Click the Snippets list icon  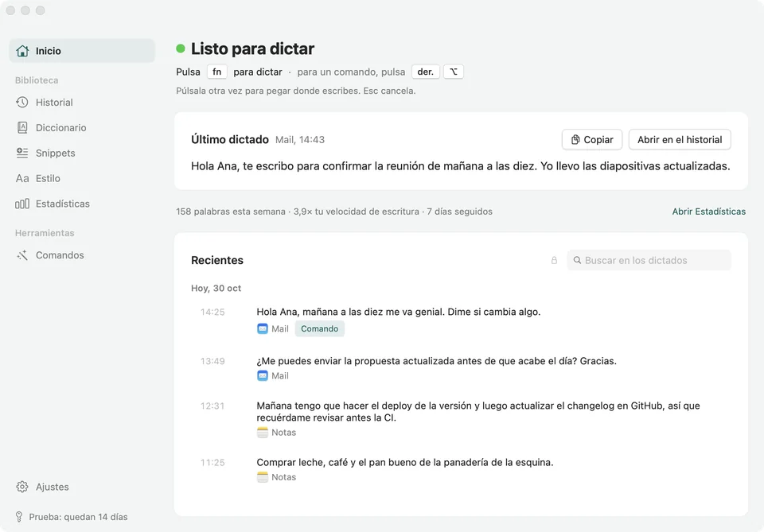click(22, 153)
